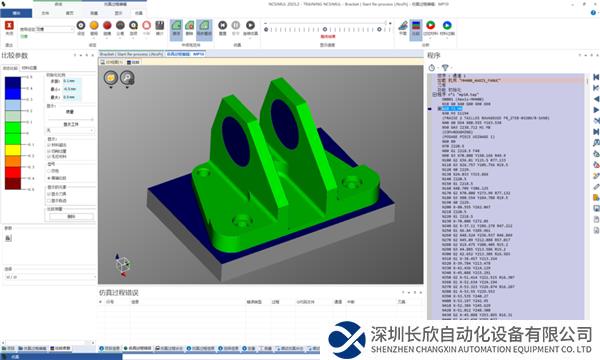The image size is (600, 360).
Task: Click the right-pointing step-forward arrow on program sidebar
Action: (x=596, y=110)
